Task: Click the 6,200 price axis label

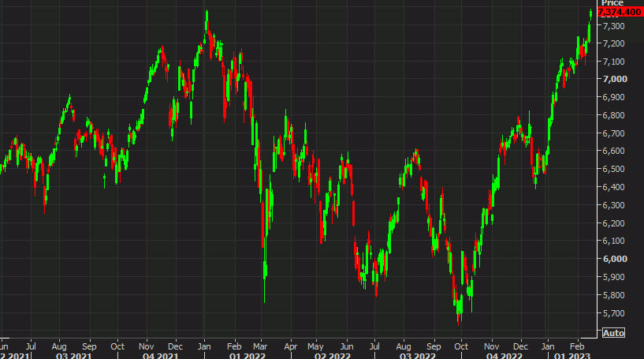Action: click(x=614, y=223)
